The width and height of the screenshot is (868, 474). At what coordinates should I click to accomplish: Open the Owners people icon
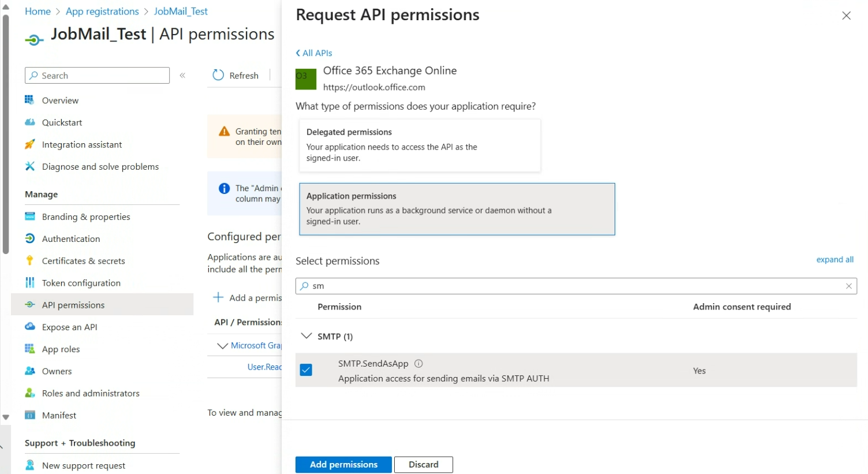30,371
